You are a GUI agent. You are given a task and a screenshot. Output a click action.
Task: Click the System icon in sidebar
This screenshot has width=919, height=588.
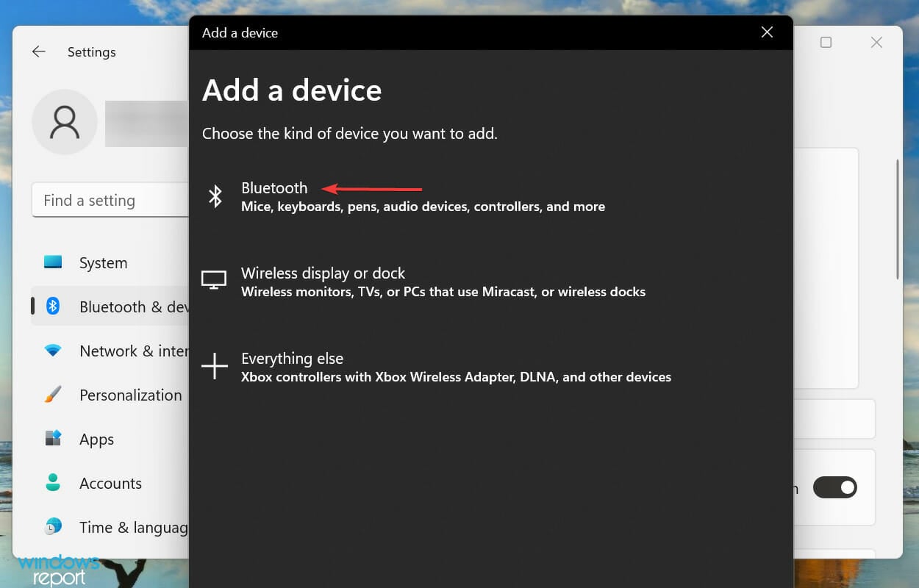[x=53, y=262]
